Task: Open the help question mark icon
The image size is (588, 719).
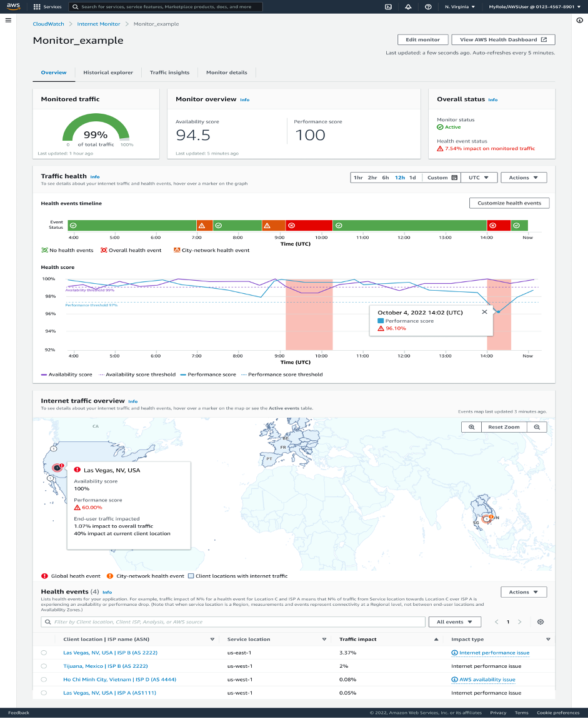Action: [x=427, y=7]
